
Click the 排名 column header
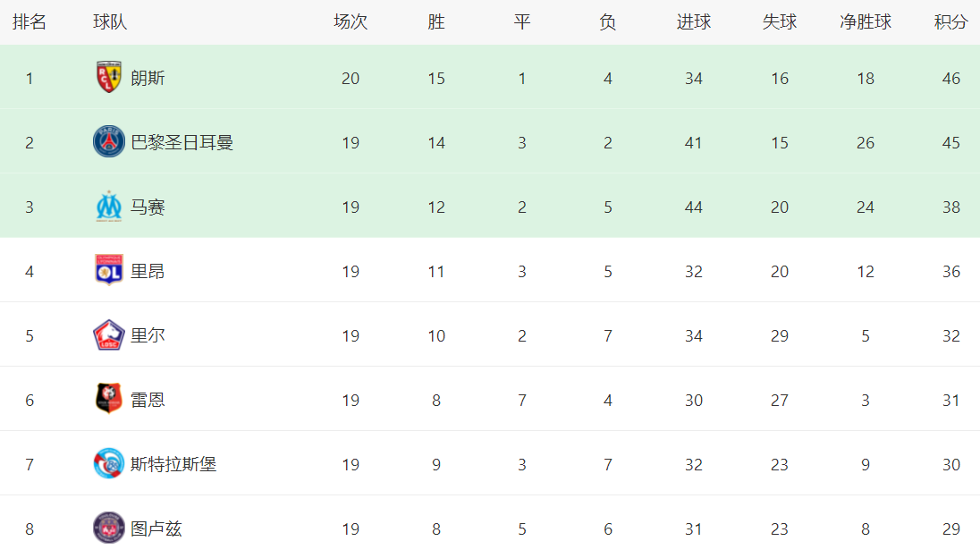tap(30, 22)
